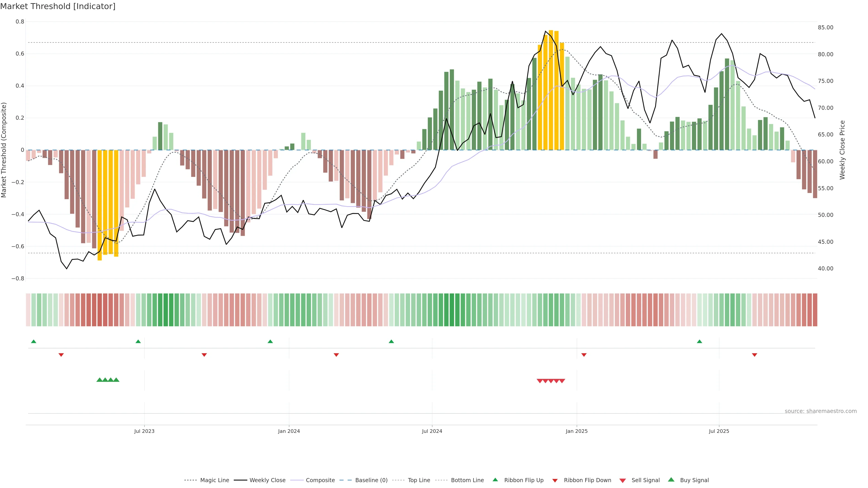Click the Market Threshold [Indicator] chart title

tap(58, 6)
